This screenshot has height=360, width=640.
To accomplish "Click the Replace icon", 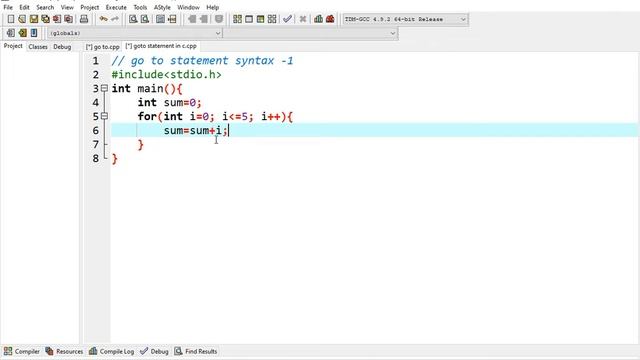I will (144, 19).
